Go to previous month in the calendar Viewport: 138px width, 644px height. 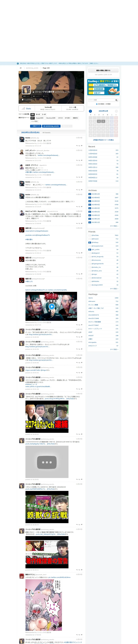tap(90, 111)
